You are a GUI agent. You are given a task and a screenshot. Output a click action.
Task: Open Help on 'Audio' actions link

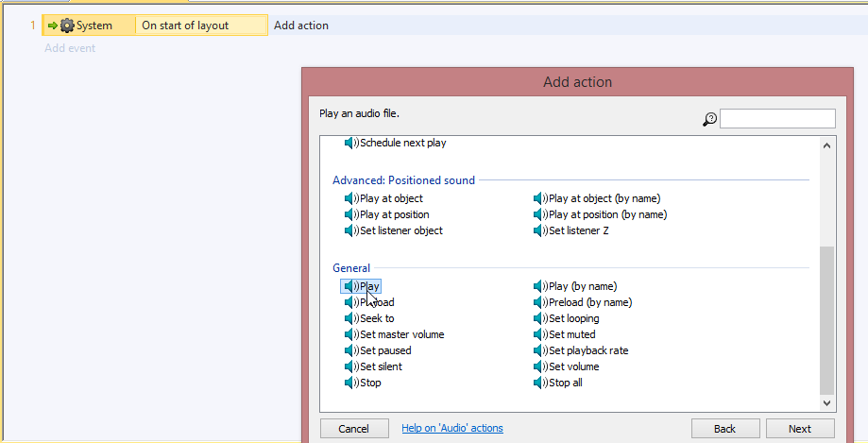(452, 428)
